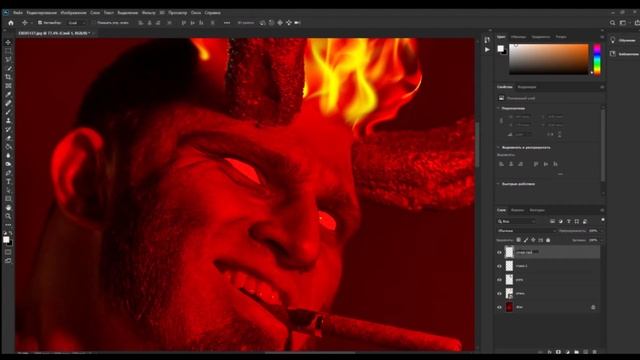The image size is (640, 360).
Task: Select the Horizontal Type tool
Action: pyautogui.click(x=8, y=181)
